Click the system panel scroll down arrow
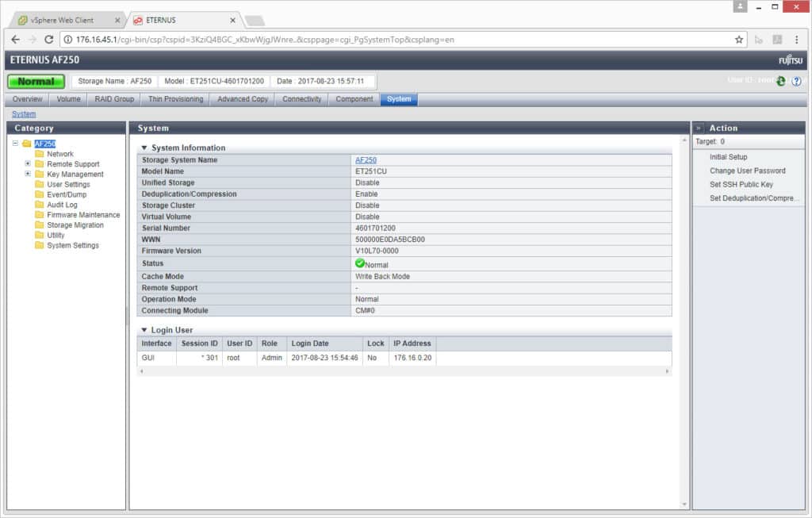 click(684, 504)
